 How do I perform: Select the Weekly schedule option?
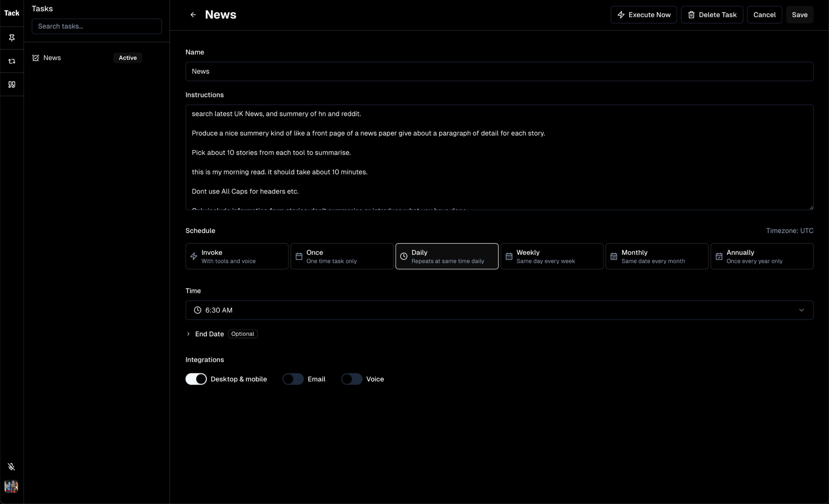(552, 257)
